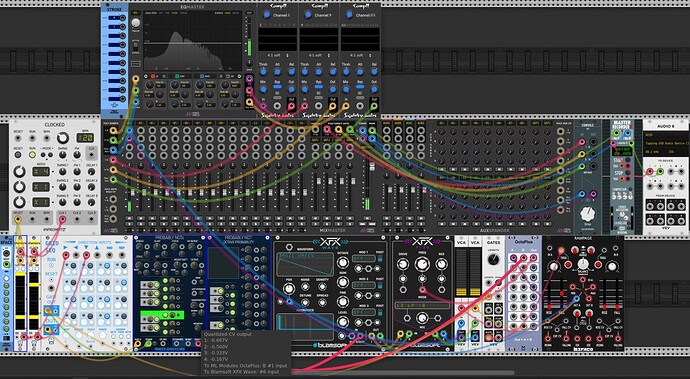The image size is (690, 379).
Task: Click the Octave knob on XFX Wave
Action: click(343, 262)
